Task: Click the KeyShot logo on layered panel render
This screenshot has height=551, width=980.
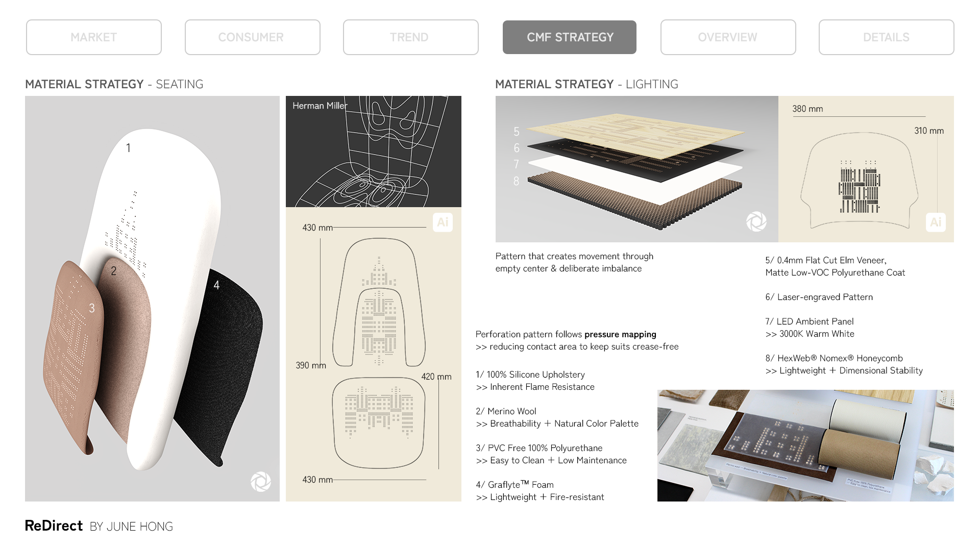Action: click(x=756, y=222)
